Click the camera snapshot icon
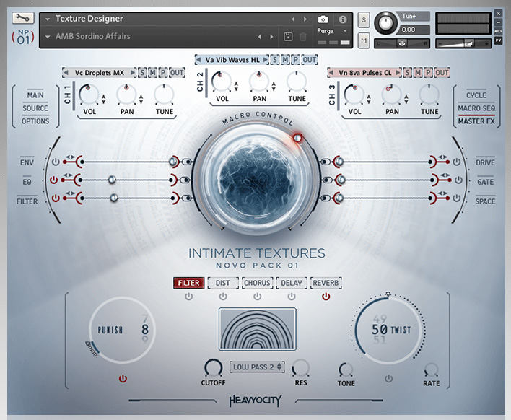The image size is (511, 420). (323, 19)
